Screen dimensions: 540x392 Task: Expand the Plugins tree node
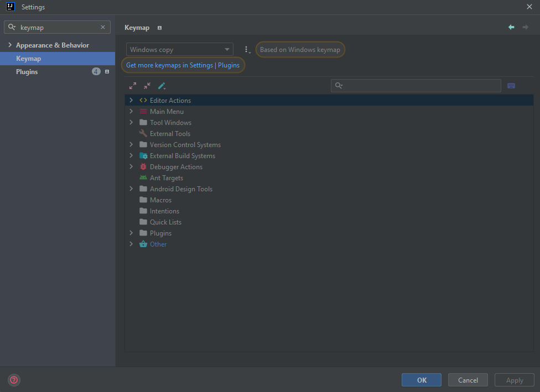(131, 233)
